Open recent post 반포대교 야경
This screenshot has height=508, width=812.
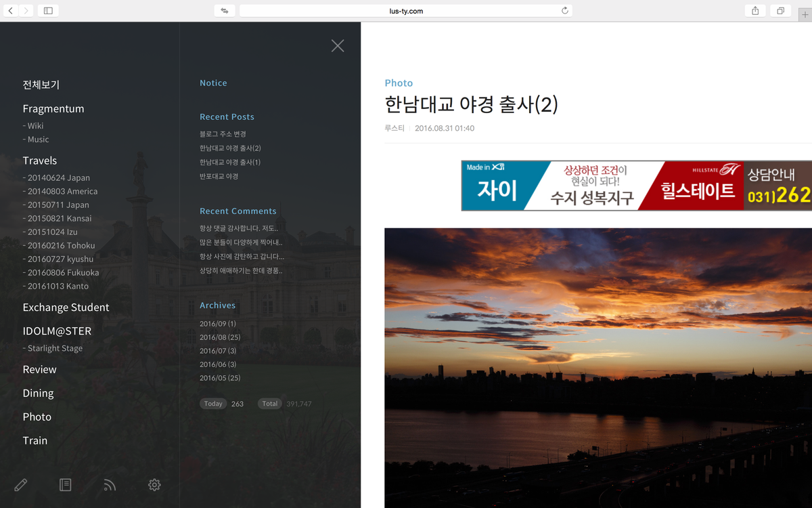click(219, 176)
